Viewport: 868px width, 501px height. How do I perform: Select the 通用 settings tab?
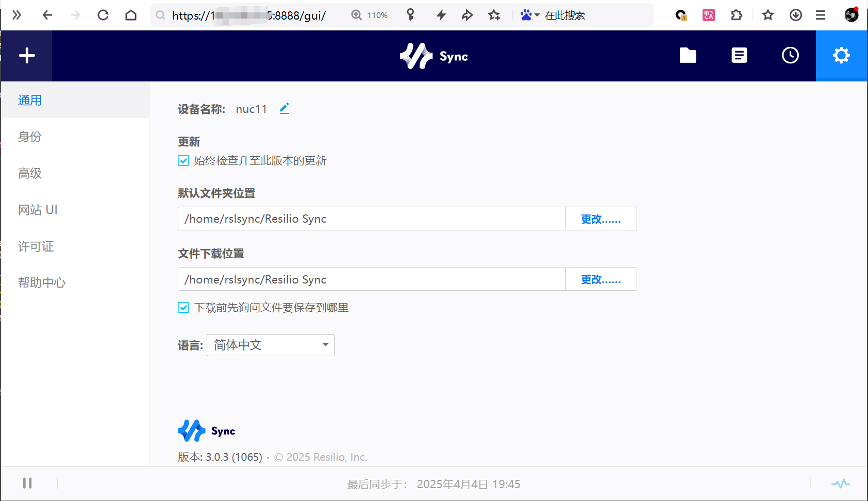tap(75, 100)
